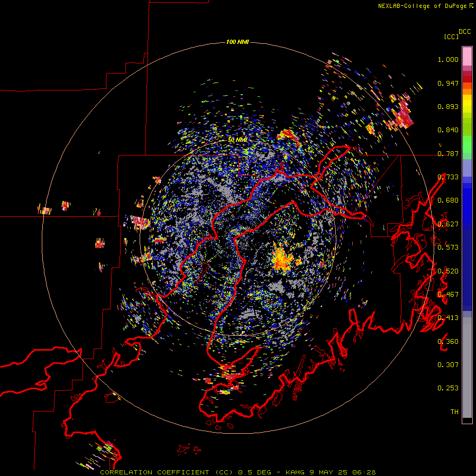Click the NEXLAB-College of DuPage label
The height and width of the screenshot is (476, 476).
coord(422,6)
